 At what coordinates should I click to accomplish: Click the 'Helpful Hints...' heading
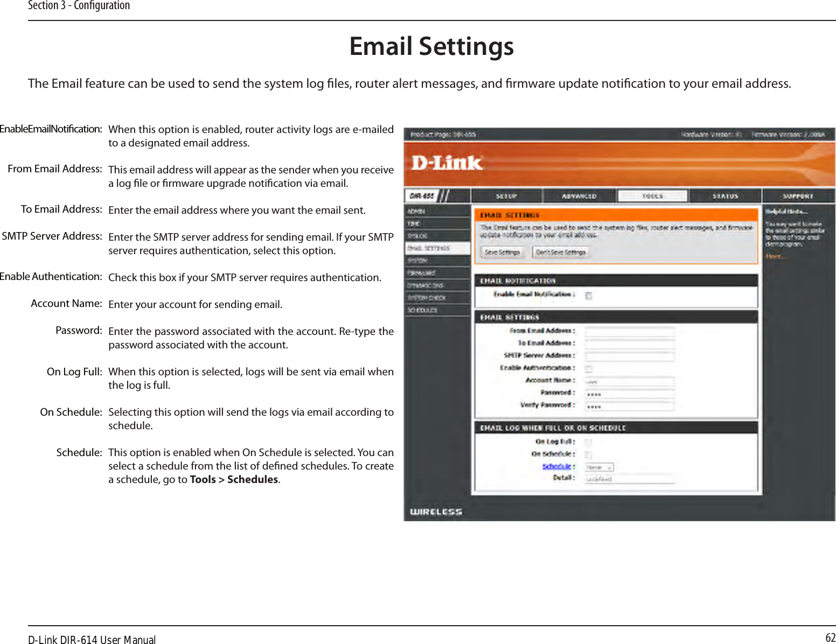[x=786, y=212]
